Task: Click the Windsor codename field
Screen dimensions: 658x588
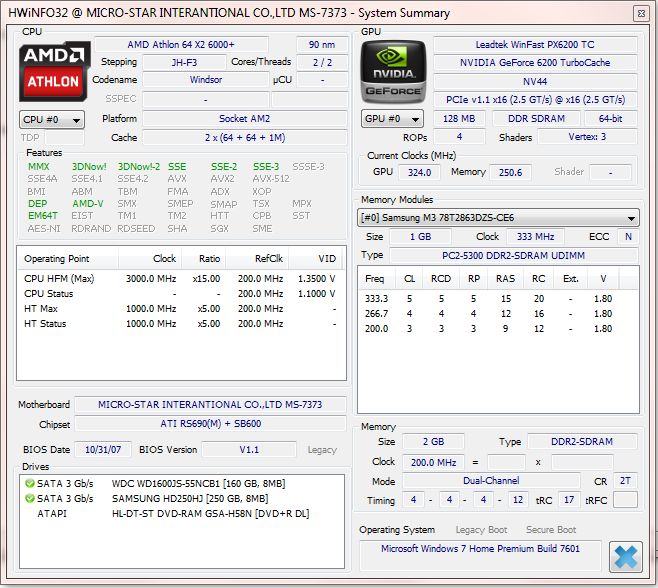Action: [x=206, y=80]
